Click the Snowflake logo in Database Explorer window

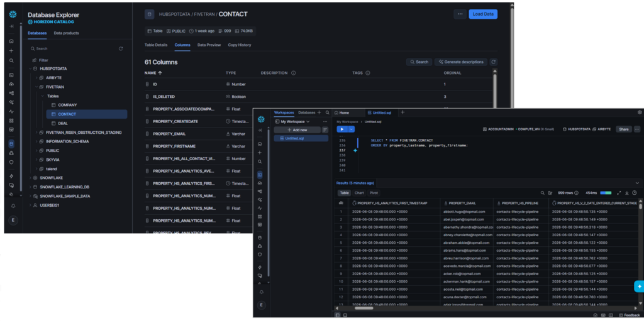(13, 15)
